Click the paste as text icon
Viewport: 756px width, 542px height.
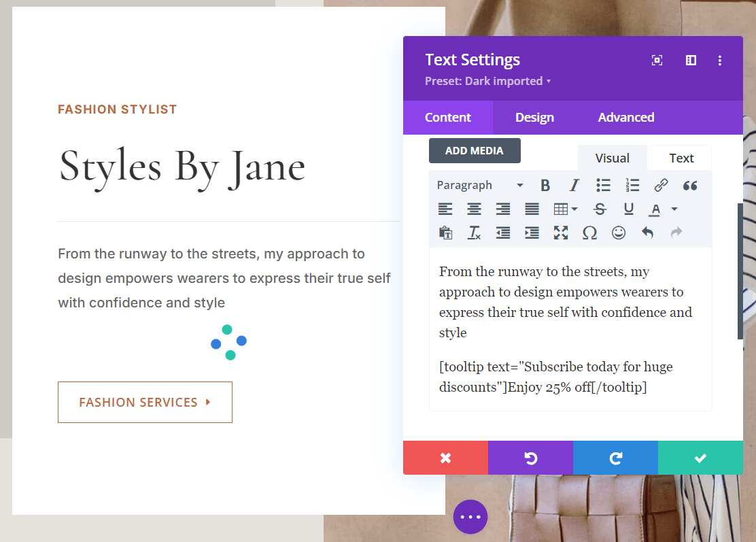tap(445, 233)
